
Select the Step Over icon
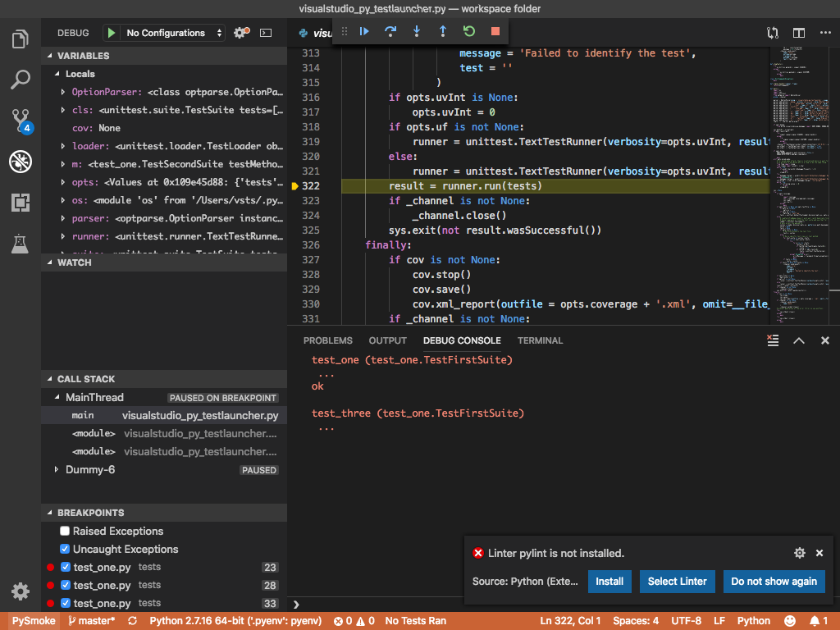(x=390, y=32)
